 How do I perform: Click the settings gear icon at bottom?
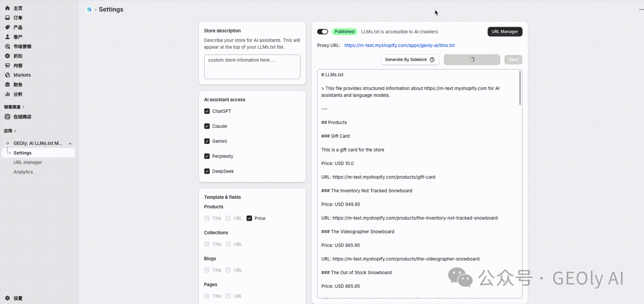point(7,298)
